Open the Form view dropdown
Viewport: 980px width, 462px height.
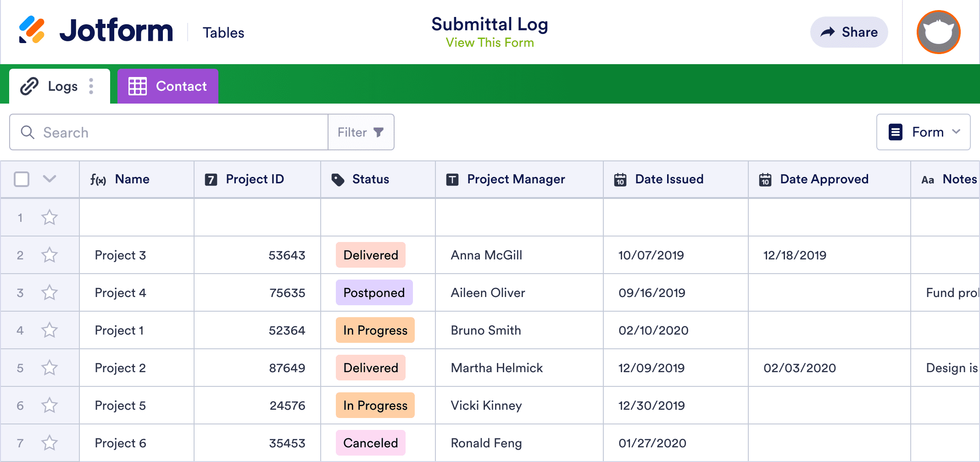pyautogui.click(x=923, y=132)
